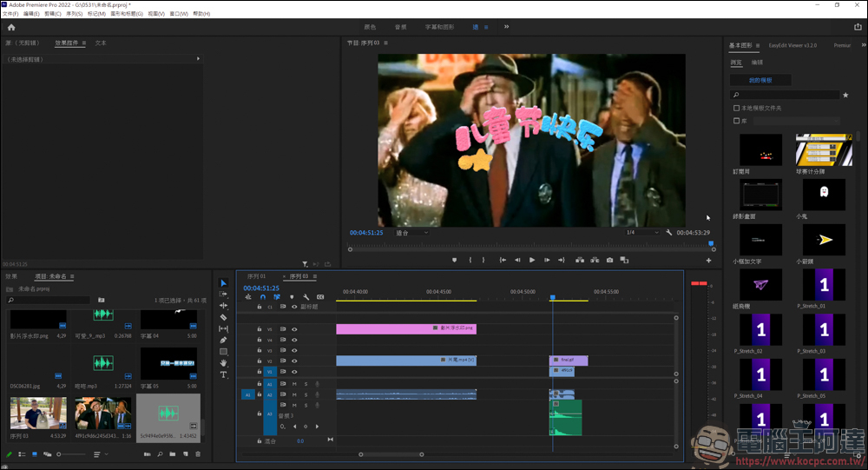Viewport: 868px width, 470px height.
Task: Select the Pen tool
Action: (223, 340)
